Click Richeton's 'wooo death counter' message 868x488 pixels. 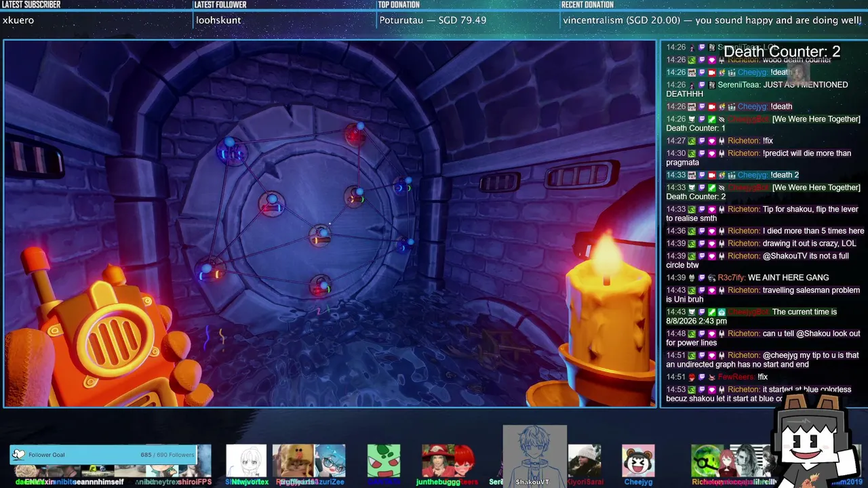(749, 60)
